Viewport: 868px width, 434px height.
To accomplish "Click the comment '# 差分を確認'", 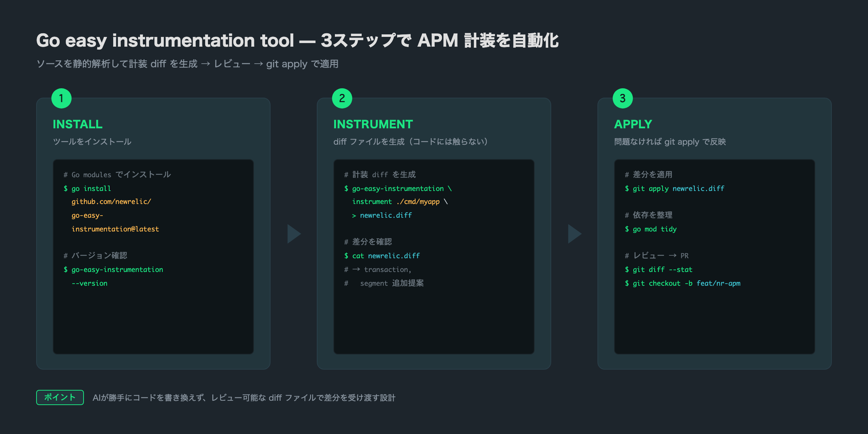I will pos(368,242).
